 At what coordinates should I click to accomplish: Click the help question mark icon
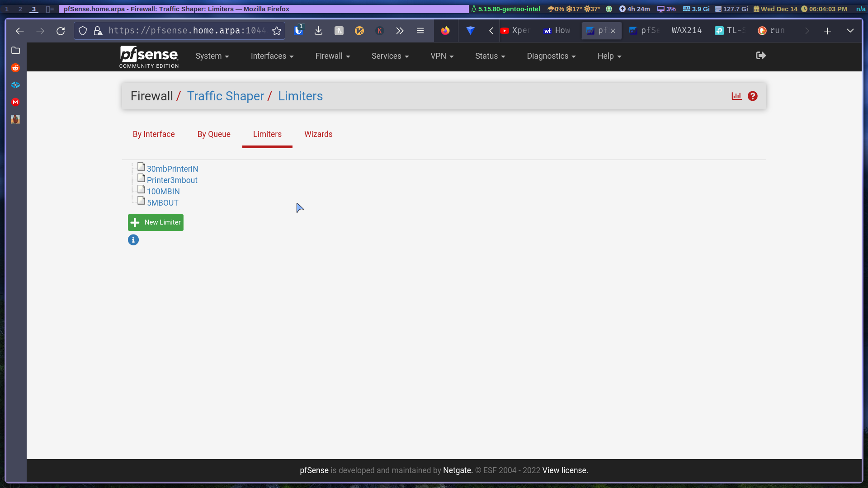click(x=752, y=96)
